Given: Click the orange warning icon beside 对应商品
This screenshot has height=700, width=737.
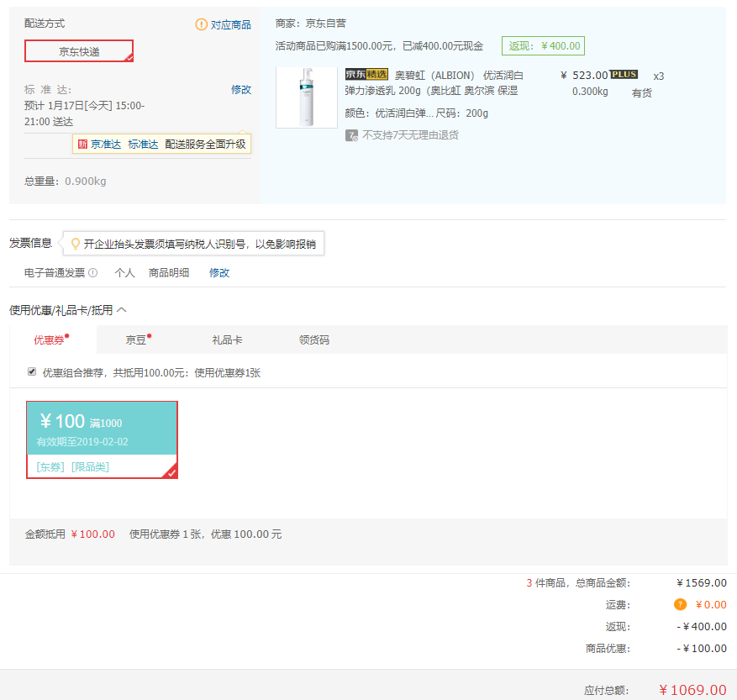Looking at the screenshot, I should click(x=201, y=24).
